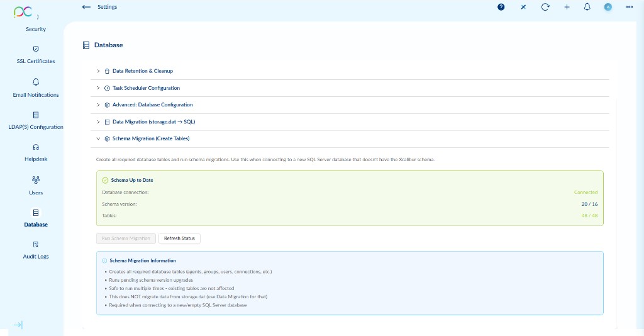Expand Data Retention & Cleanup chevron
The width and height of the screenshot is (644, 336).
(98, 71)
